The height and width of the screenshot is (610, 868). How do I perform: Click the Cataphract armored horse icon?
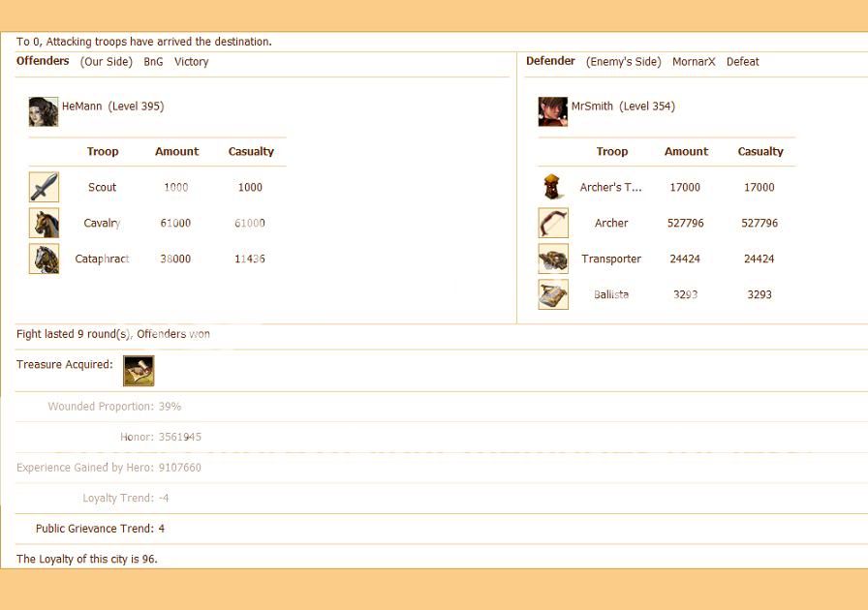click(x=44, y=259)
